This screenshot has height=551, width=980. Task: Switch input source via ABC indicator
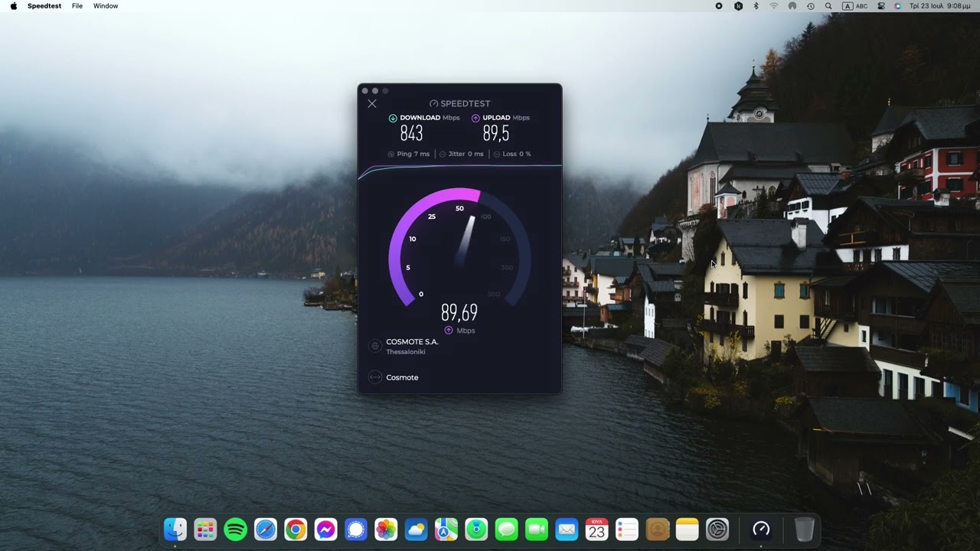(855, 6)
